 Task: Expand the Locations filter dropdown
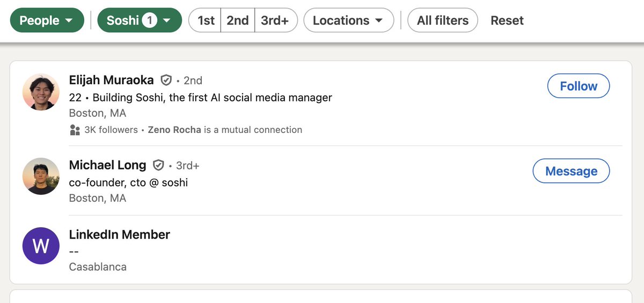click(x=349, y=20)
